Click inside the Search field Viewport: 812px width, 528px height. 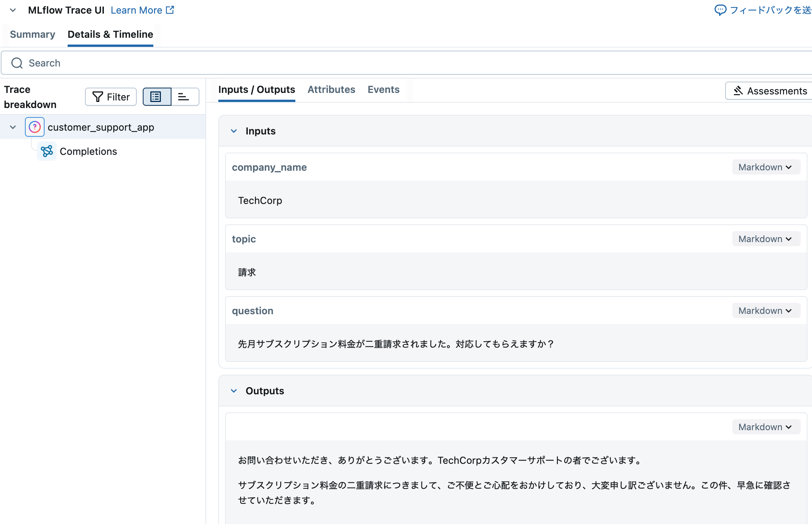pos(151,63)
